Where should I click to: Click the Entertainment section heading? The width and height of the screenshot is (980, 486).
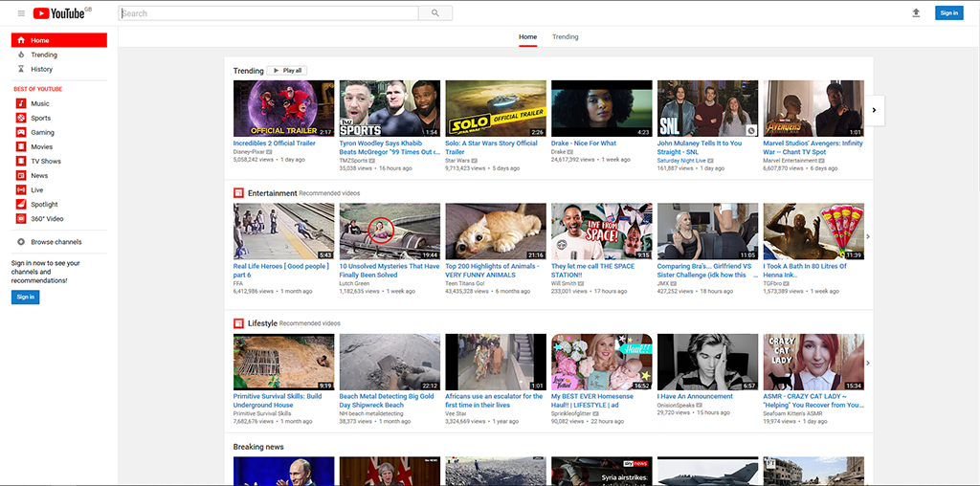(273, 193)
